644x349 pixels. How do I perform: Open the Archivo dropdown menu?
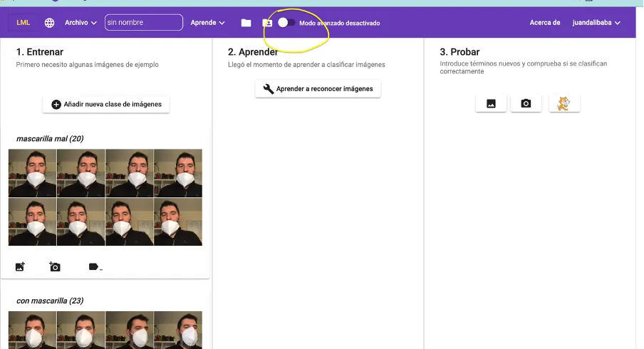point(80,23)
